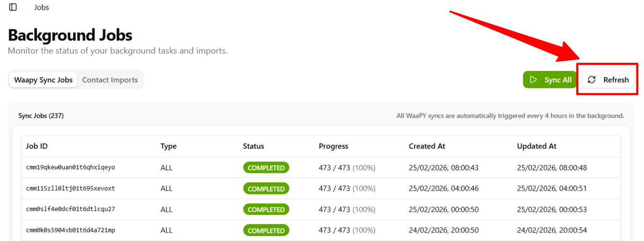Select the Waapy Sync Jobs tab
Image resolution: width=644 pixels, height=241 pixels.
(x=43, y=80)
